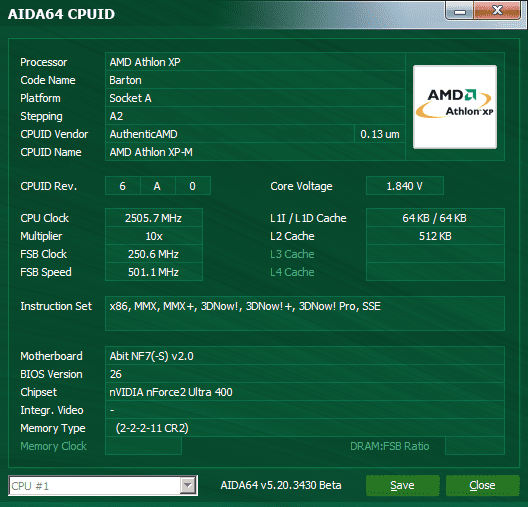The width and height of the screenshot is (528, 507).
Task: Click the Instruction Set list field
Action: click(x=305, y=313)
